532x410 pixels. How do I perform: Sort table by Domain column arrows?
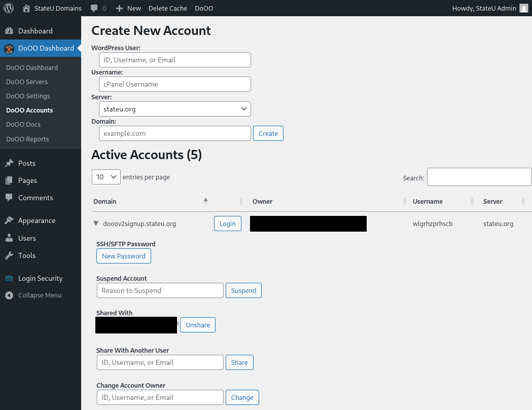click(205, 201)
